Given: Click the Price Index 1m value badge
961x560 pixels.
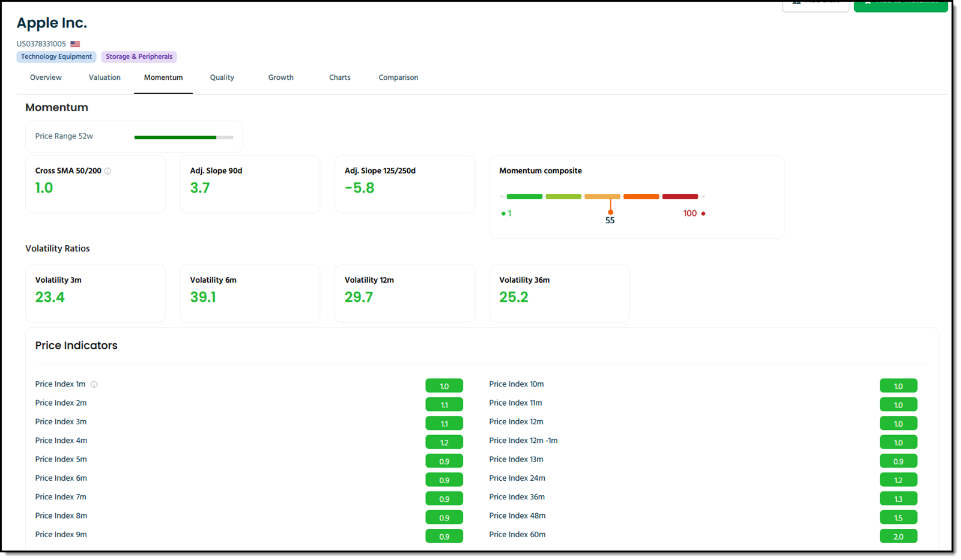Looking at the screenshot, I should 444,386.
